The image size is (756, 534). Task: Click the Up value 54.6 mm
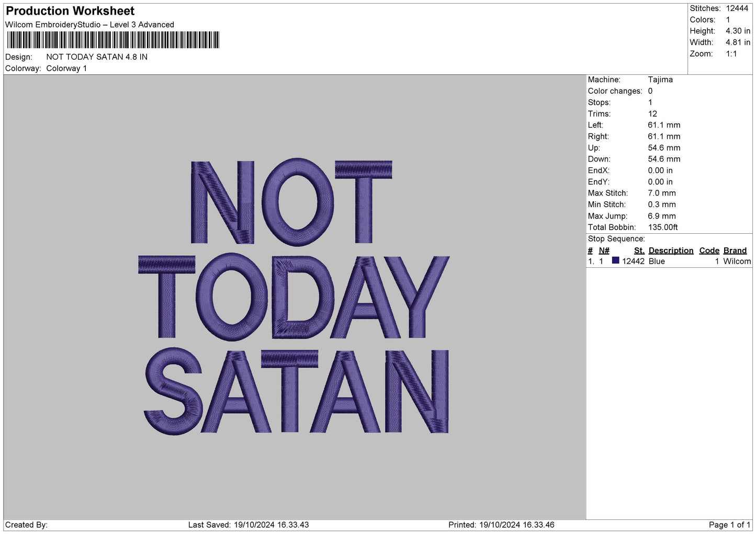[x=664, y=148]
